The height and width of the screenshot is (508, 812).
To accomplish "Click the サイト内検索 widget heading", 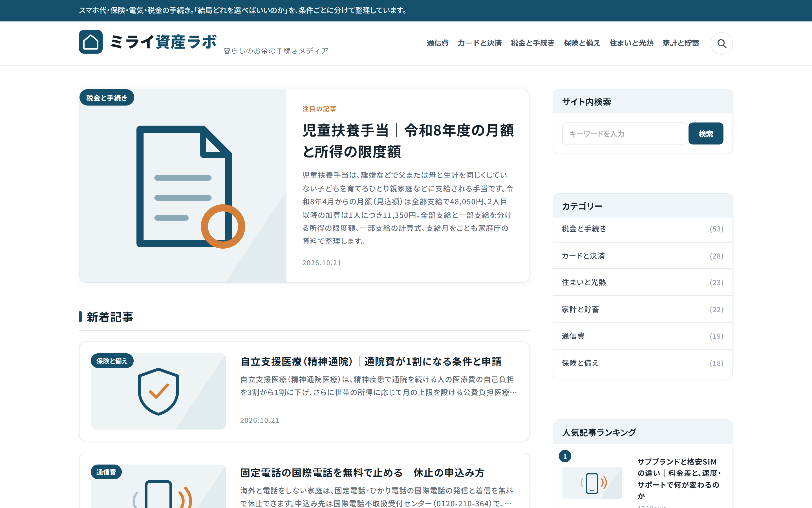I will tap(586, 102).
